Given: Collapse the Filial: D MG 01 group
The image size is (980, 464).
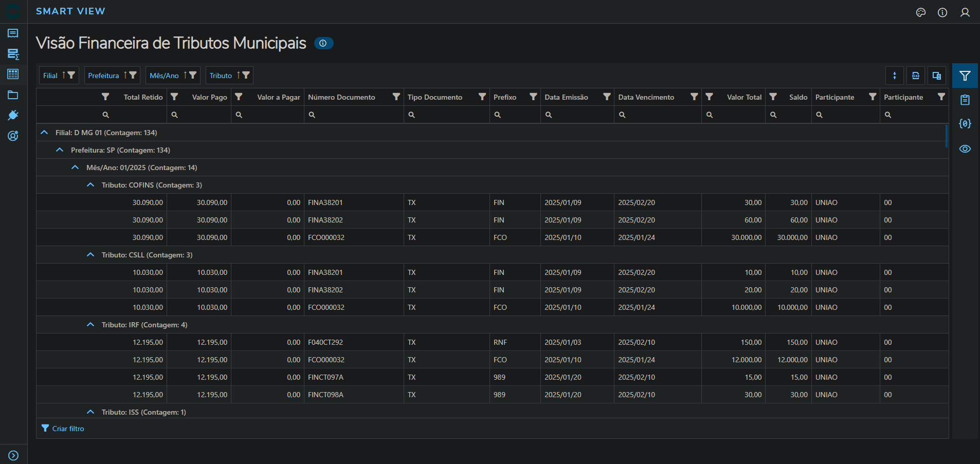Looking at the screenshot, I should click(x=45, y=133).
